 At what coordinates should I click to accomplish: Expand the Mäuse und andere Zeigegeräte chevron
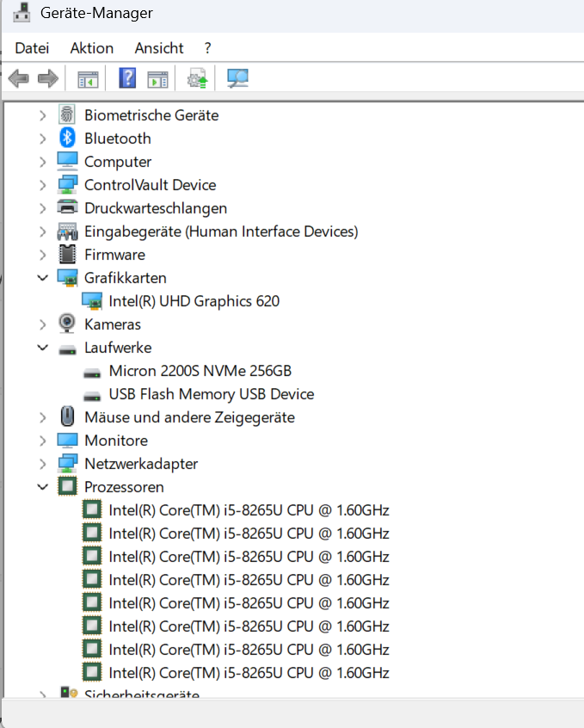pos(43,417)
